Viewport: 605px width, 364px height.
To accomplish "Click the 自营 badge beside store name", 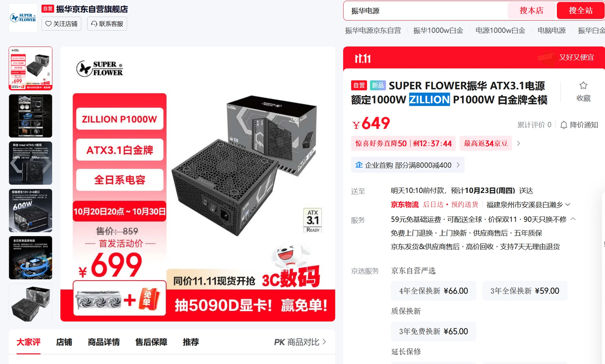I will tap(48, 9).
